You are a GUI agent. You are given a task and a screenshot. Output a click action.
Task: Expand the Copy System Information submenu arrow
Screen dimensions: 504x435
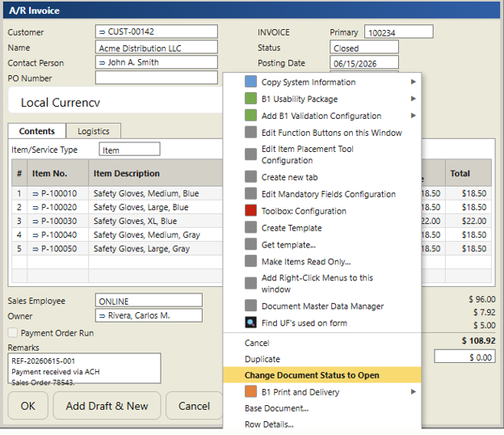pyautogui.click(x=413, y=82)
